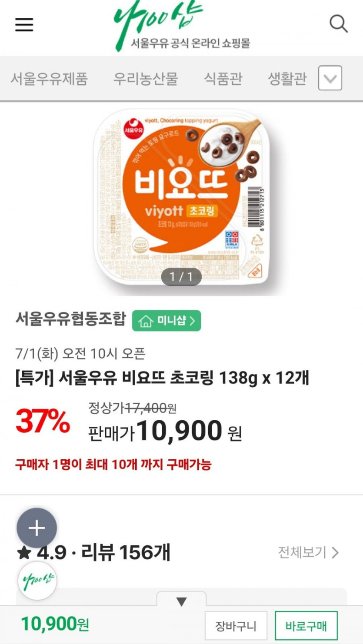
Task: Open 서울우유협동조합 seller name
Action: coord(70,319)
